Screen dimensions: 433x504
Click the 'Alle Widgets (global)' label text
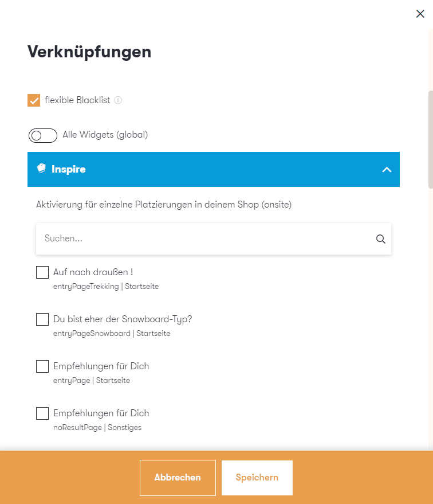point(105,135)
